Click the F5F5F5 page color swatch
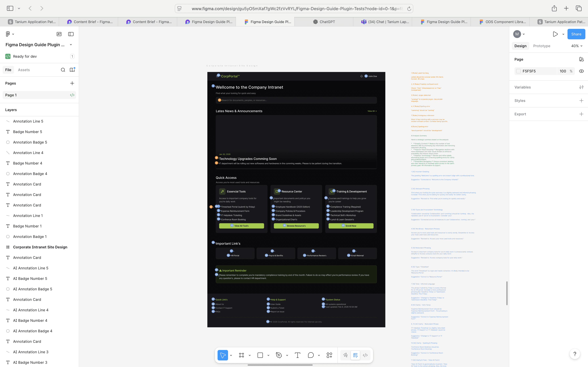The width and height of the screenshot is (588, 367). coord(518,71)
